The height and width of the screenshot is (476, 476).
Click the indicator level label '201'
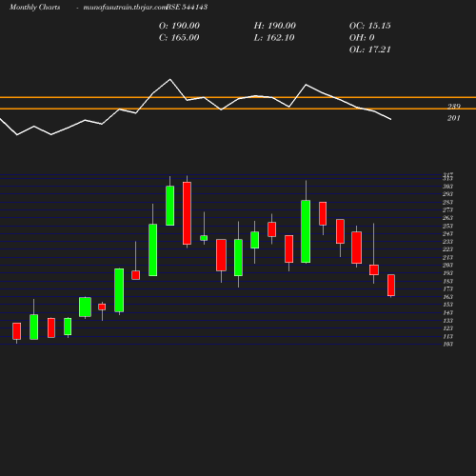454,118
